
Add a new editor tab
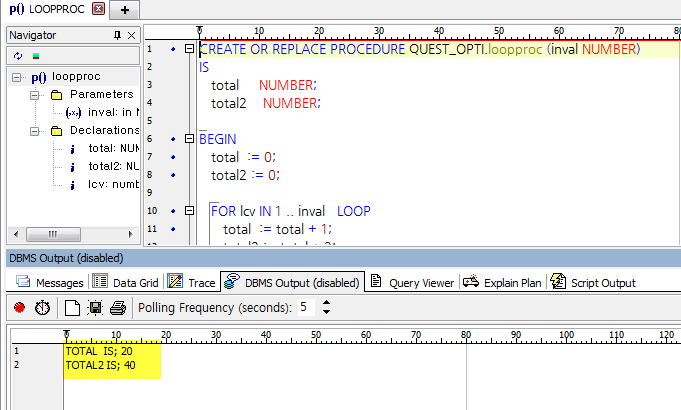click(124, 9)
